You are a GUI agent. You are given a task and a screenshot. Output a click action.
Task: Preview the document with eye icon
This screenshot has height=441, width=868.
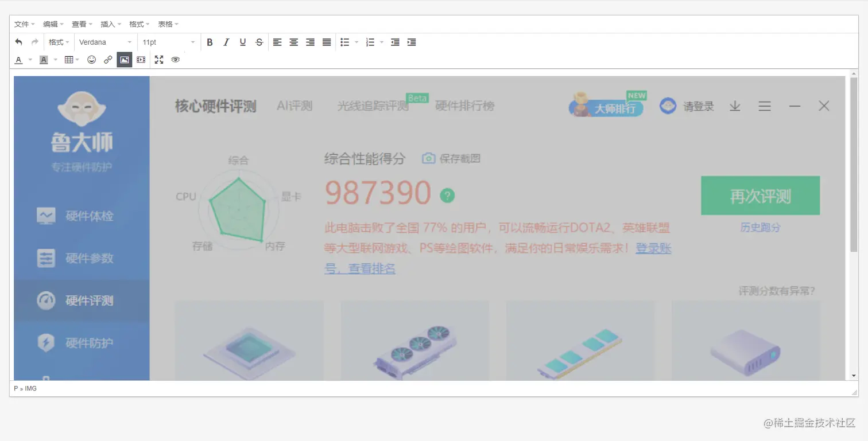pos(176,60)
